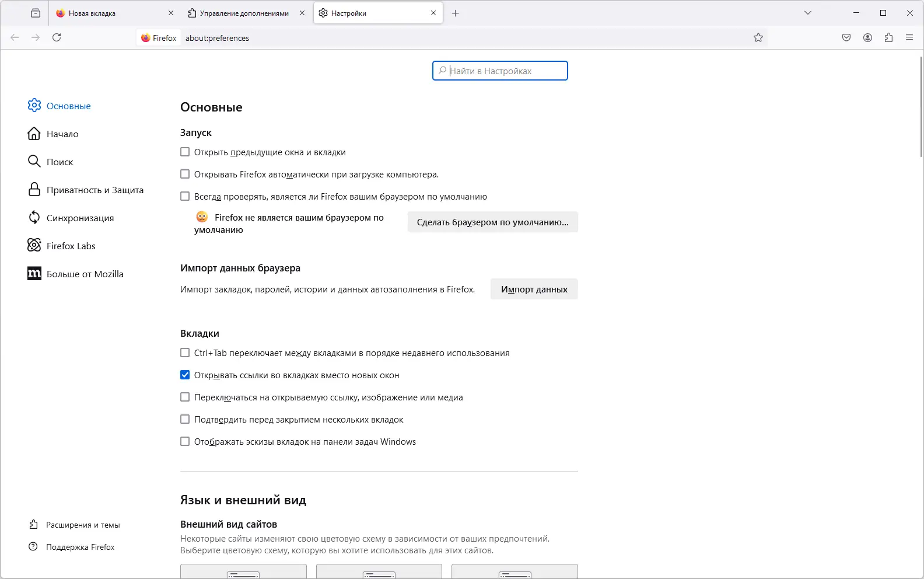The height and width of the screenshot is (579, 924).
Task: Open the Extensions puzzle icon in toolbar
Action: coord(889,38)
